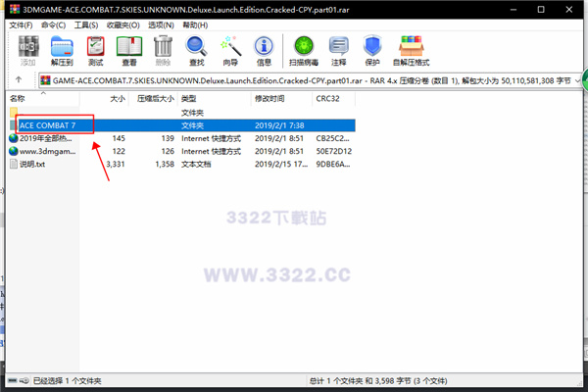Show archive 信息 (Info)
The image size is (588, 392).
(x=264, y=51)
